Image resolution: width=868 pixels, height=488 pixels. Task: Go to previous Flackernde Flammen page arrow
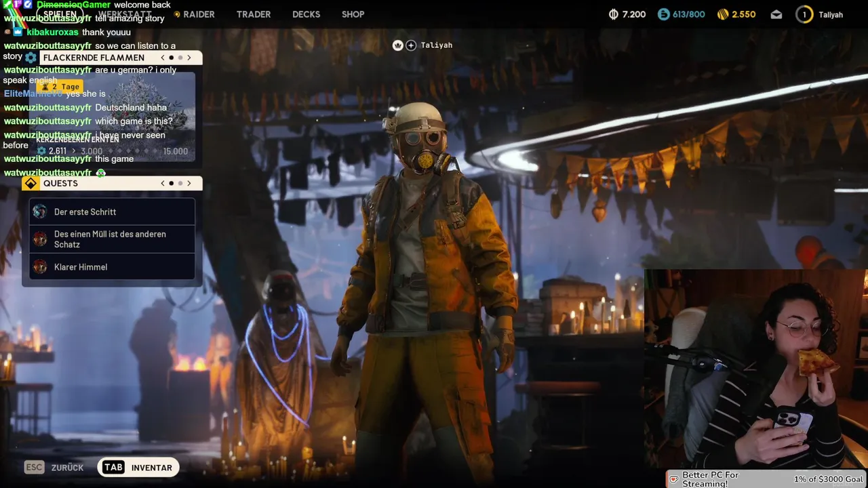click(x=162, y=58)
